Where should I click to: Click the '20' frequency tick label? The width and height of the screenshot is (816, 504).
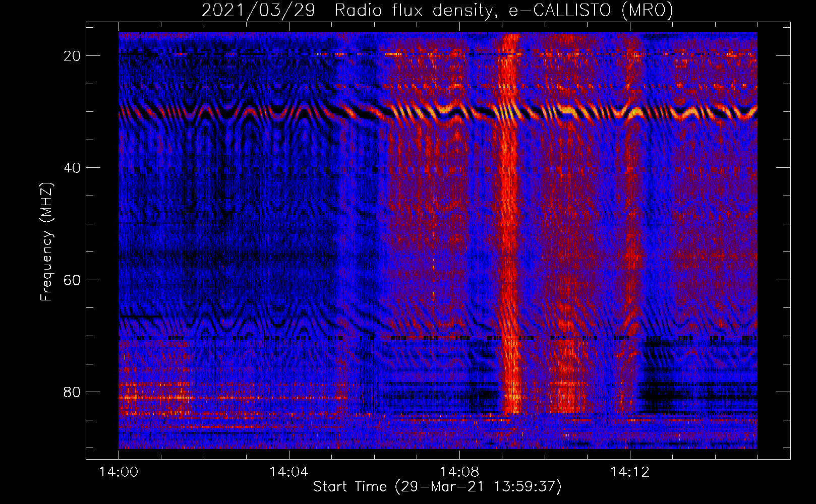coord(73,56)
